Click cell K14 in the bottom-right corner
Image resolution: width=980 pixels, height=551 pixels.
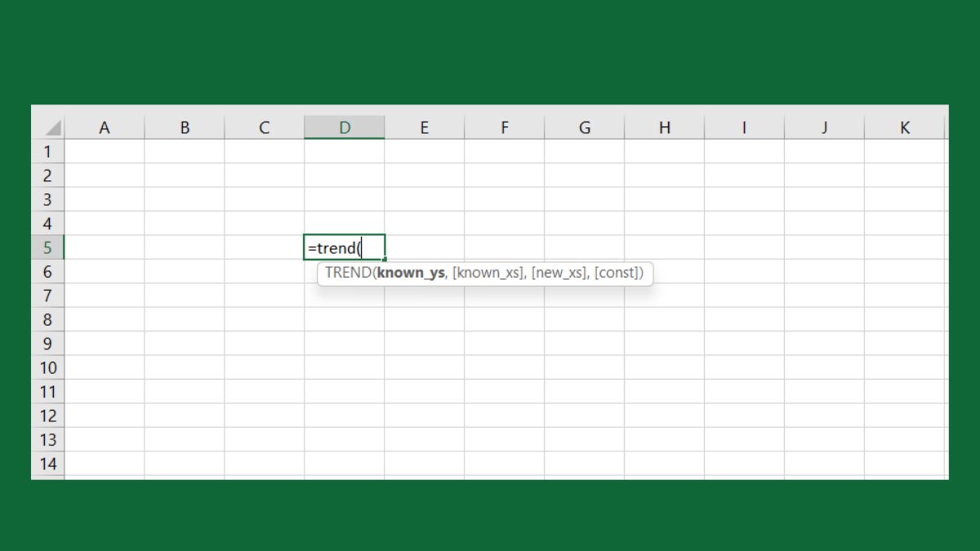905,464
